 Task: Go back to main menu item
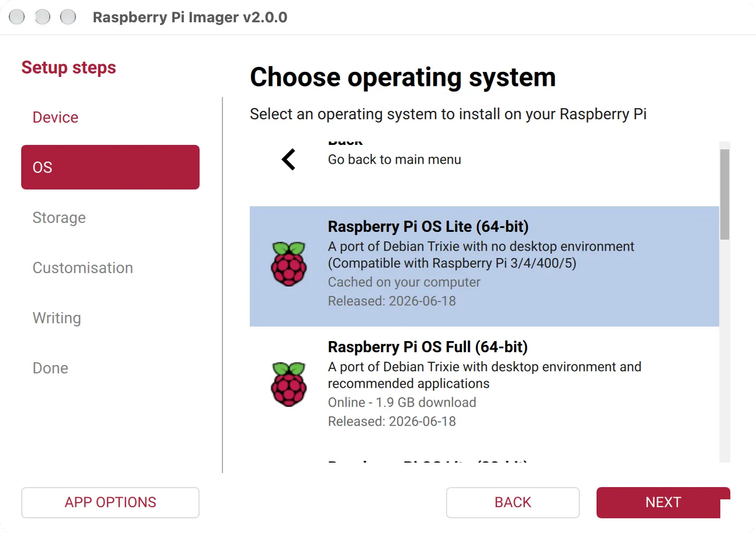tap(484, 159)
